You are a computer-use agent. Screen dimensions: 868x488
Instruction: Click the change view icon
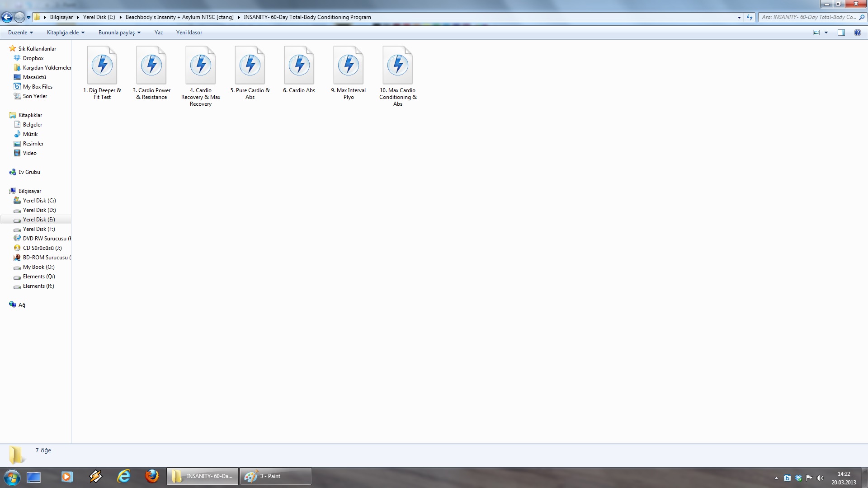[816, 33]
